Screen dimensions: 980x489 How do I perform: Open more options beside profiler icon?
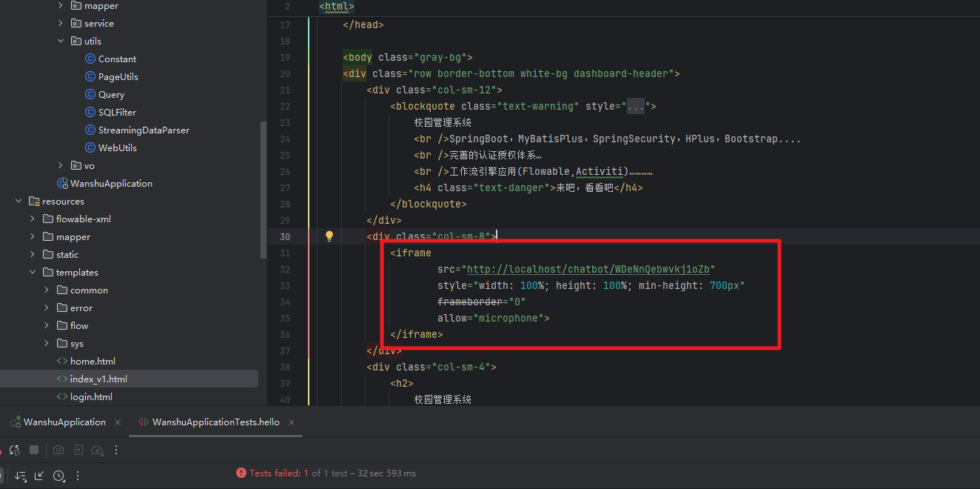[115, 450]
